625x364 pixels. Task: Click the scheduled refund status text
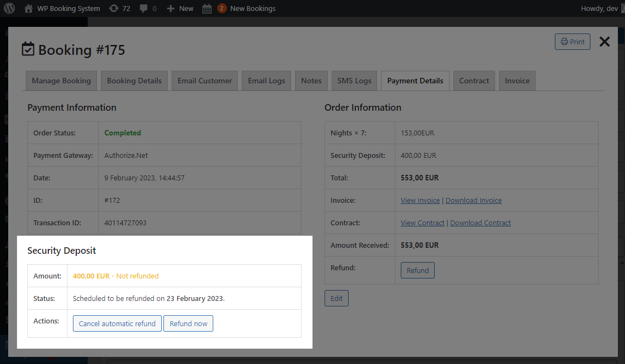tap(149, 298)
